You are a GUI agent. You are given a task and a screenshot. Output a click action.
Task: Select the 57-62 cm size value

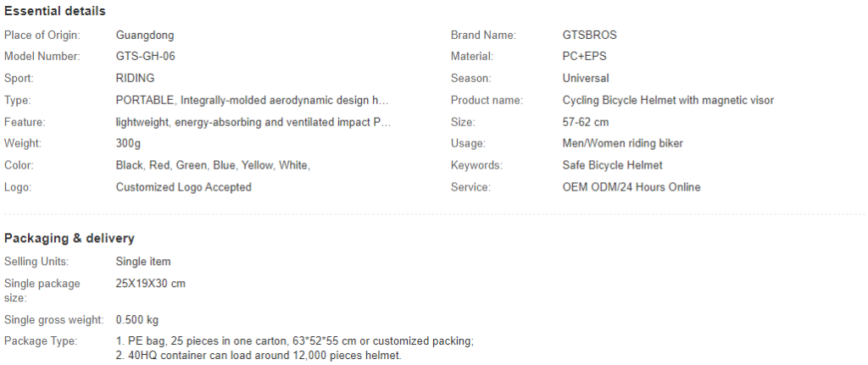pyautogui.click(x=586, y=122)
